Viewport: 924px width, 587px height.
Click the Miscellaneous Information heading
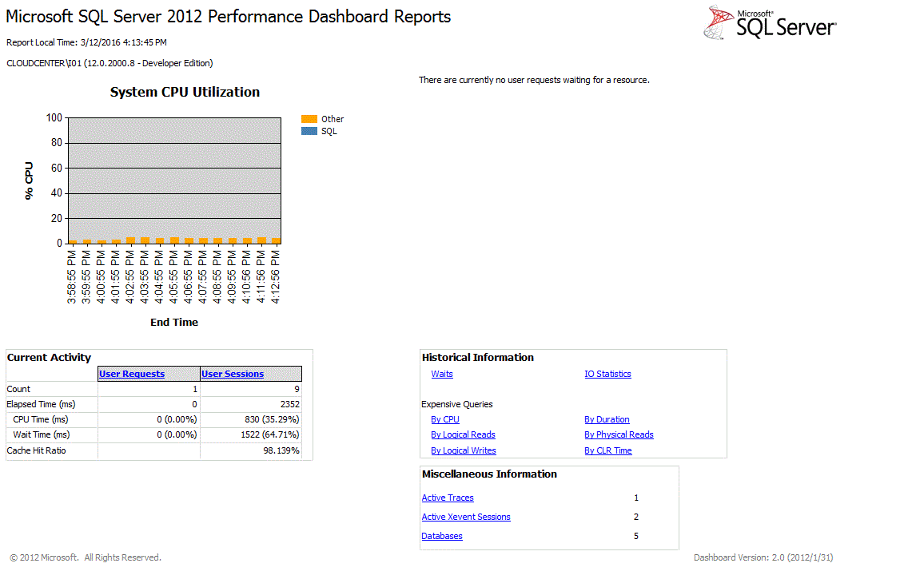click(489, 474)
